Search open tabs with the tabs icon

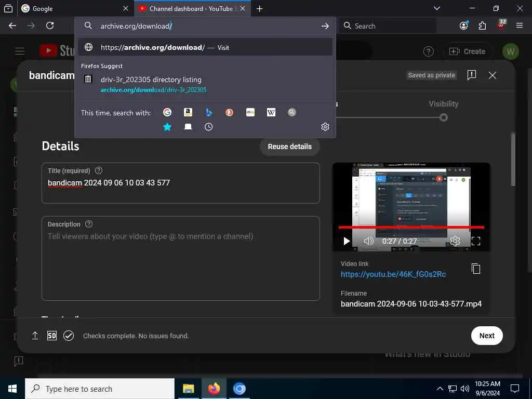point(188,127)
